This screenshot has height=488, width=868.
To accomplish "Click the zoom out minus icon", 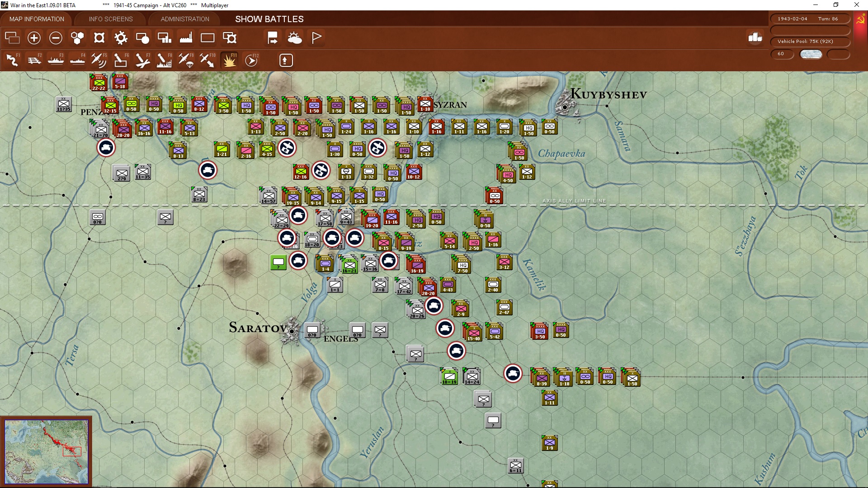I will tap(56, 38).
